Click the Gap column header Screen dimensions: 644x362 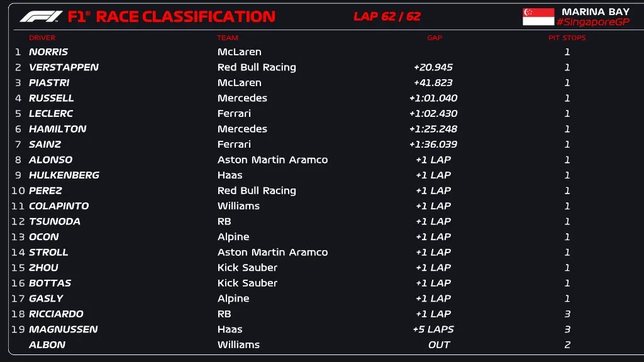[x=435, y=38]
